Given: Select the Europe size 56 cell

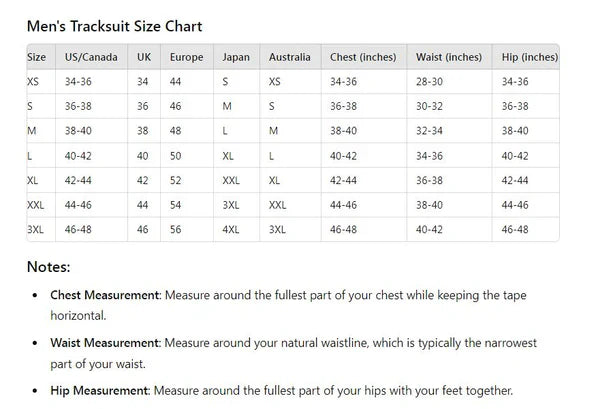Looking at the screenshot, I should [177, 229].
